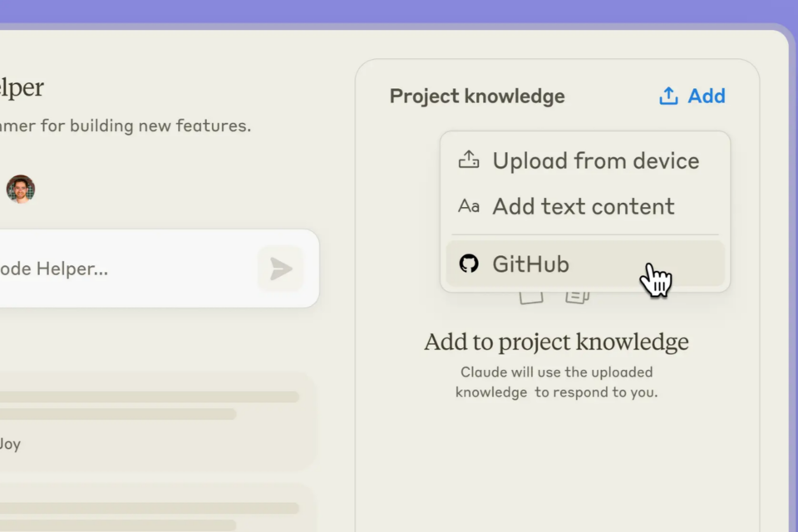Image resolution: width=798 pixels, height=532 pixels.
Task: Click the left document icon below the menu
Action: coord(531,296)
